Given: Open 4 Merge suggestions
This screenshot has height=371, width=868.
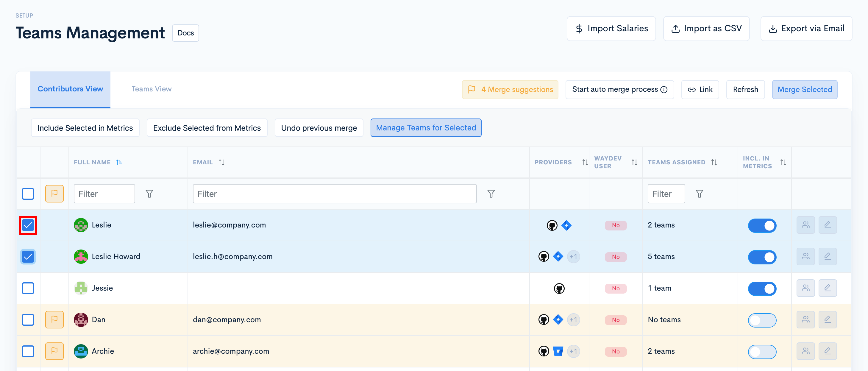Looking at the screenshot, I should (510, 90).
